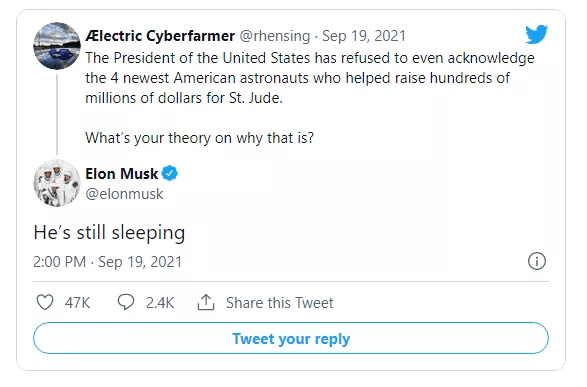Open the @rhensing handle link
This screenshot has width=587, height=387.
[x=275, y=36]
